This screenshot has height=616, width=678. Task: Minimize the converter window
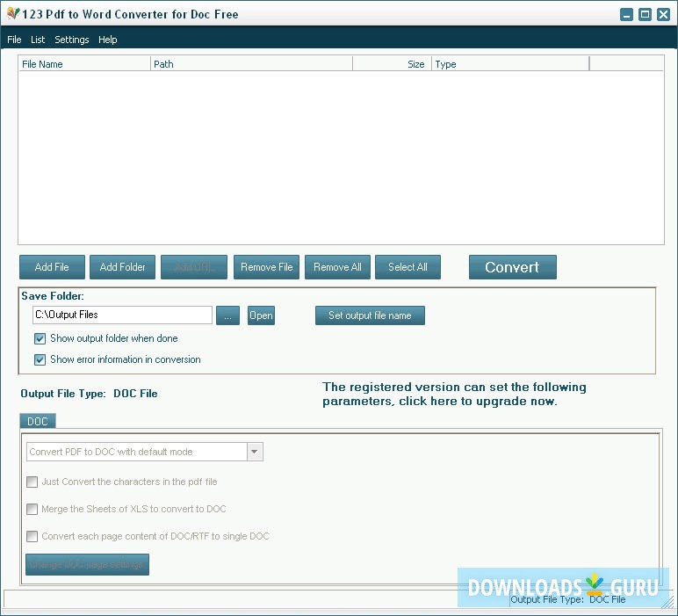(626, 14)
